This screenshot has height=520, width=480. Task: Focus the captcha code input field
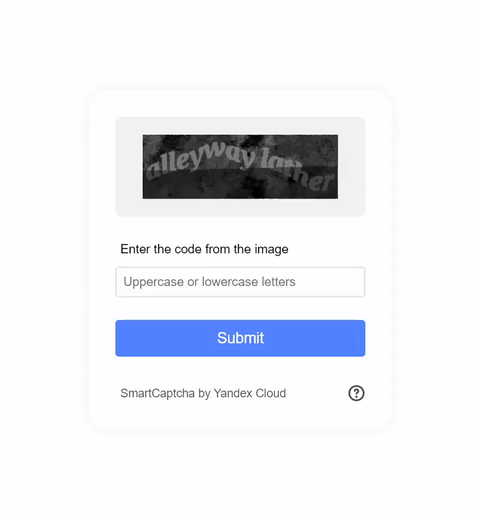point(240,282)
